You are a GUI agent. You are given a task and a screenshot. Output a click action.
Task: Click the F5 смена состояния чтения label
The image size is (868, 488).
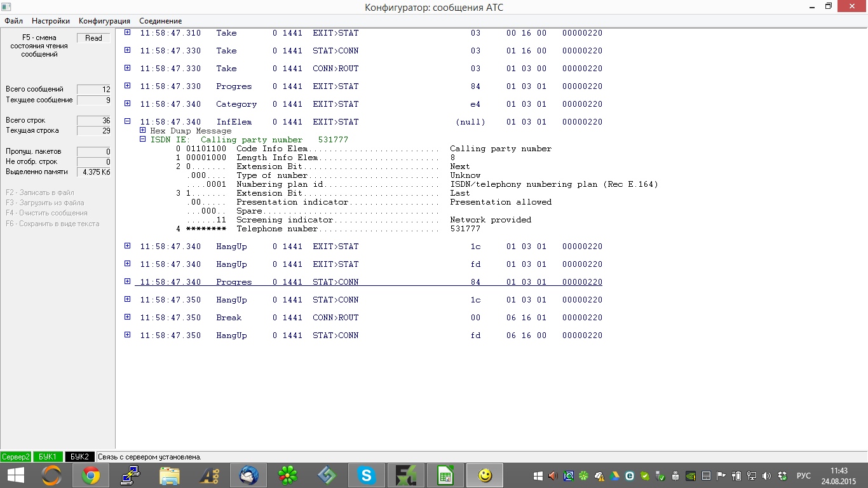[39, 46]
